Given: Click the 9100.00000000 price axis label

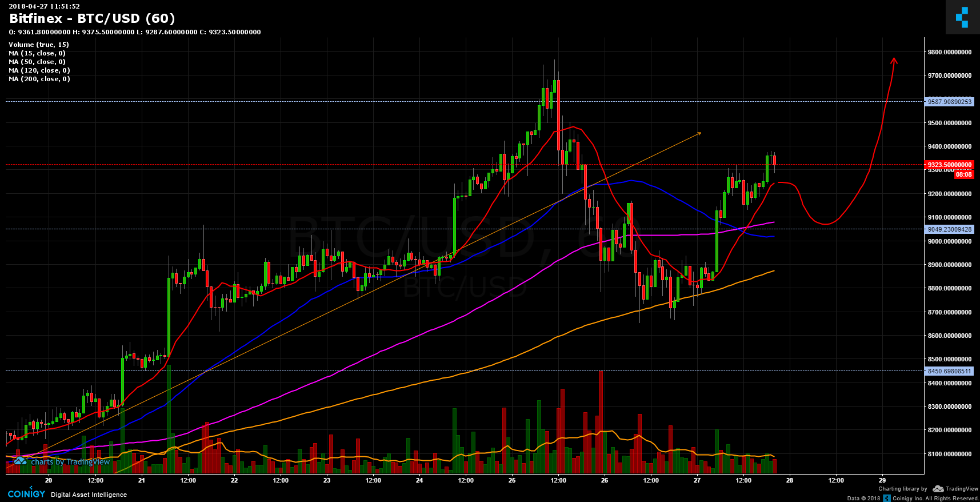Looking at the screenshot, I should coord(950,217).
